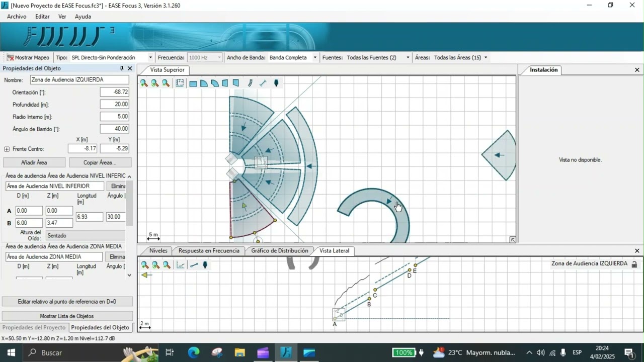Click the lock icon beside Zona de Audiencia IZQUIERDA
The image size is (644, 362).
coord(634,264)
